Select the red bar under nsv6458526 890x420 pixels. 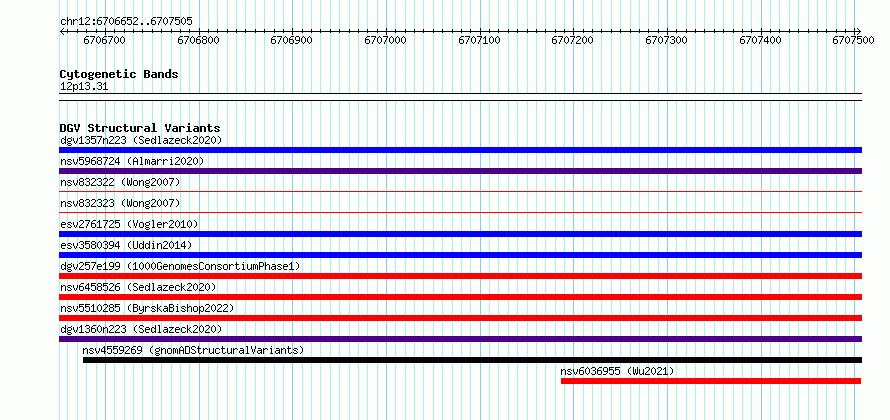(x=460, y=297)
